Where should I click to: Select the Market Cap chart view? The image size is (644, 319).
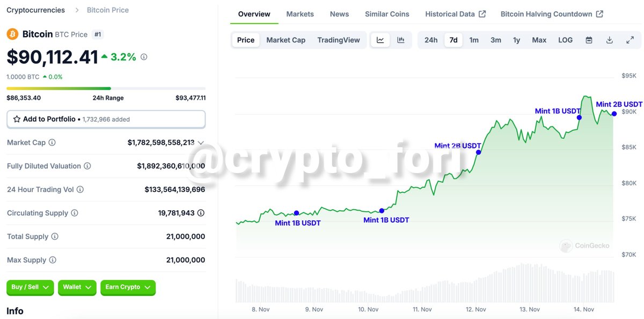pos(286,40)
